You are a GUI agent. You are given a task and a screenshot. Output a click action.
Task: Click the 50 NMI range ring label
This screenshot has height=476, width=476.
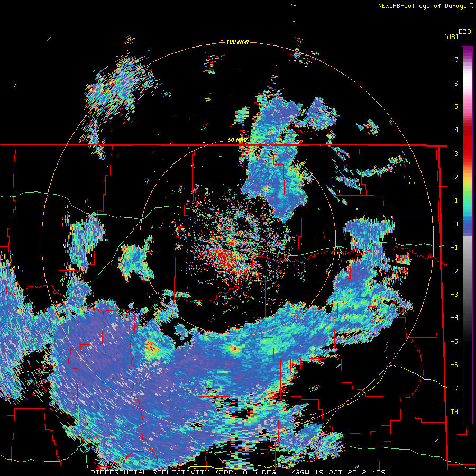click(237, 140)
